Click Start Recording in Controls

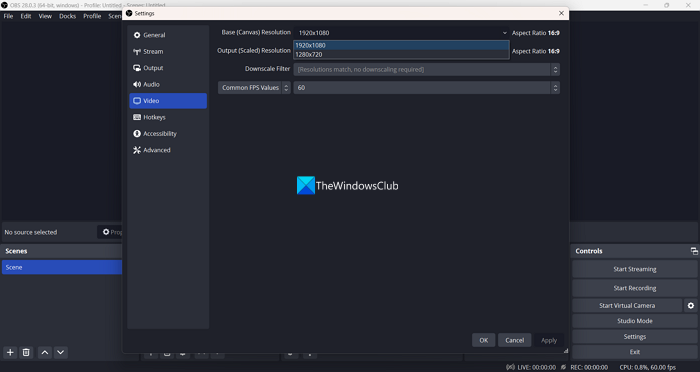tap(634, 288)
